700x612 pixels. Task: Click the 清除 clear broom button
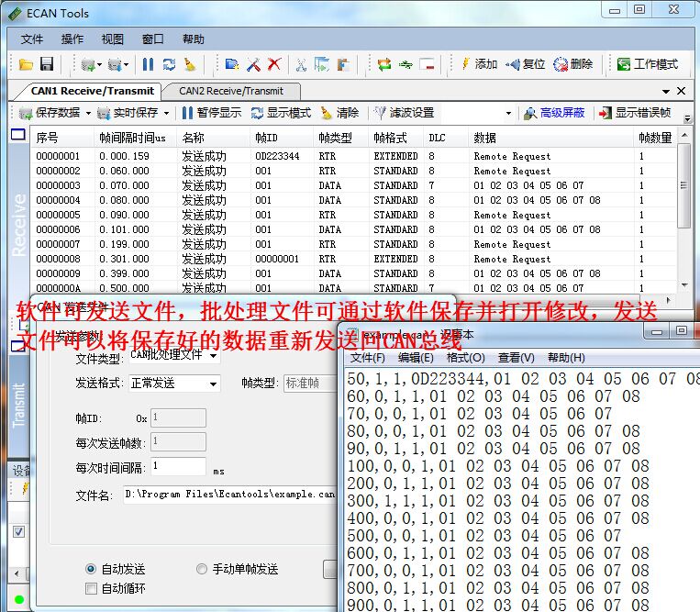pos(339,113)
